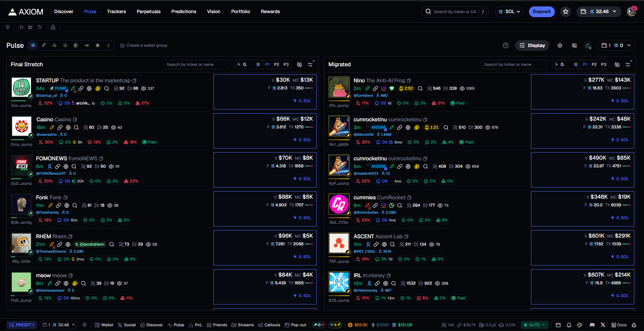Open the @ThomasKDunne profile link
644x331 pixels.
point(51,251)
